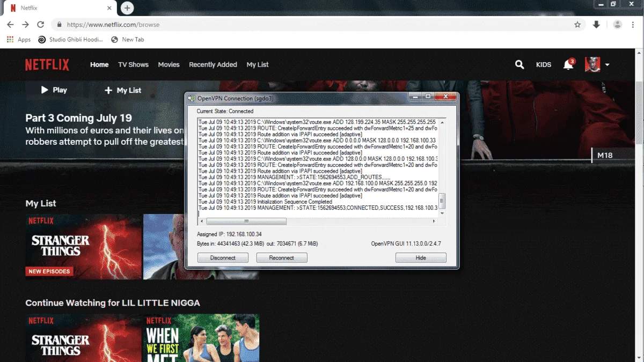Open When We First Met thumbnail
The image size is (644, 362).
[201, 338]
